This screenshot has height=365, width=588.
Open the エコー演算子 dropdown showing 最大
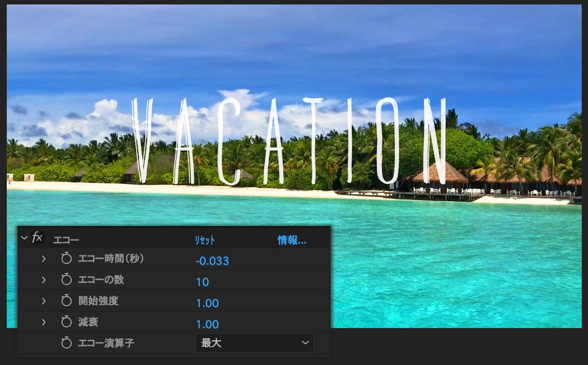254,343
